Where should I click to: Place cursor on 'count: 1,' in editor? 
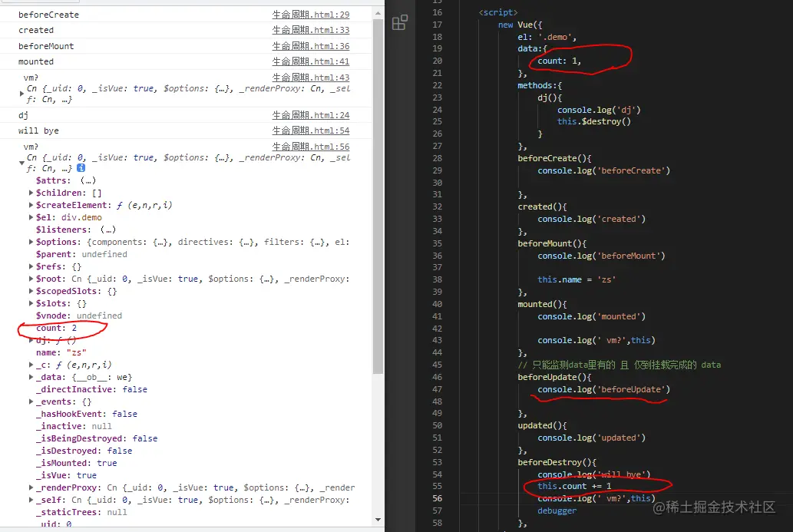coord(560,61)
